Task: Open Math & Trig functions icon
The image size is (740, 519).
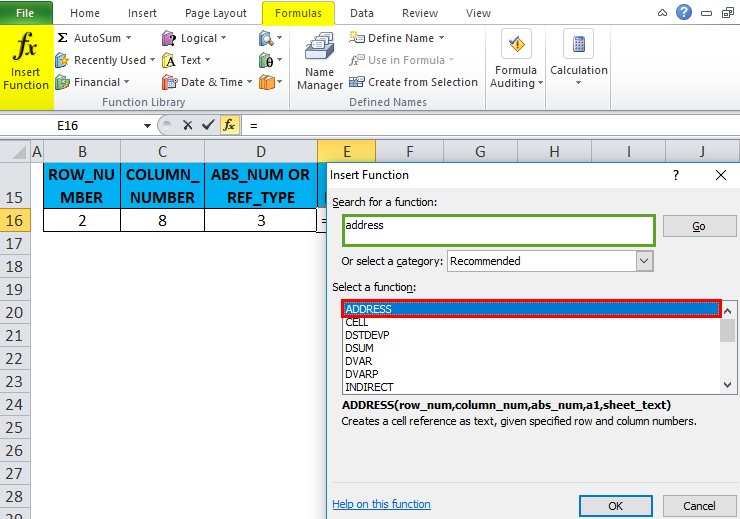Action: coord(270,60)
